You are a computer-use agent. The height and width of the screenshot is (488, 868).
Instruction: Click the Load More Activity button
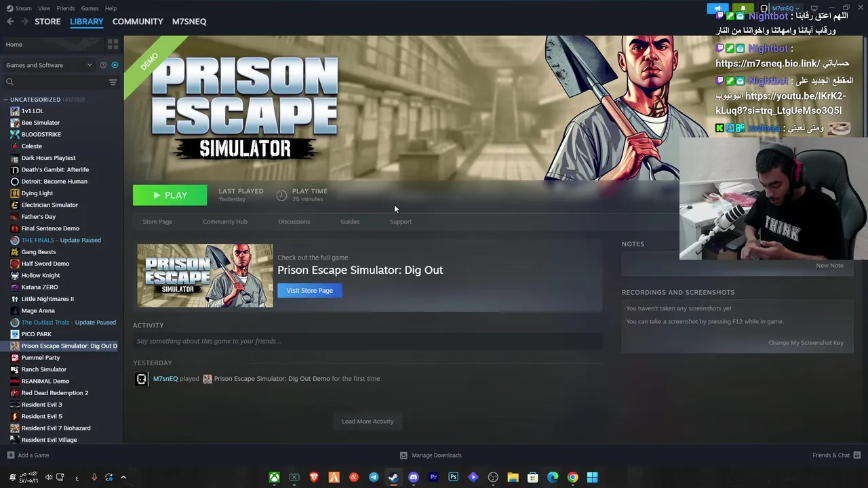(x=368, y=421)
